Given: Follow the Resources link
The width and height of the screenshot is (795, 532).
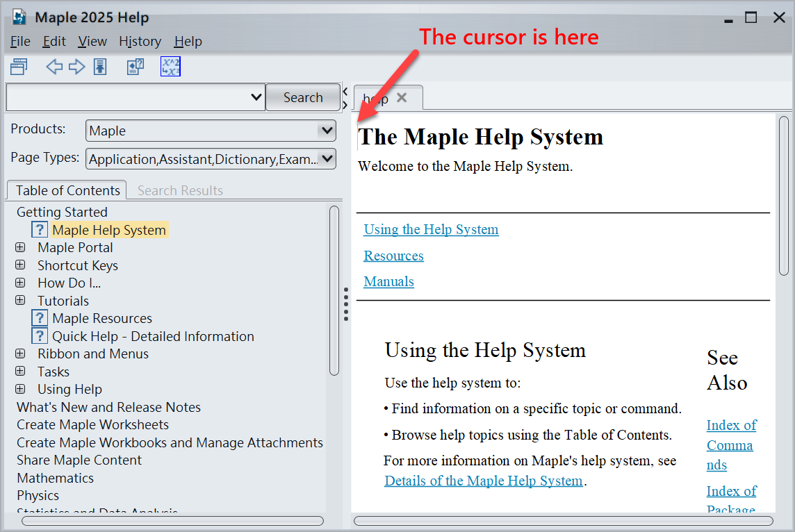Looking at the screenshot, I should pyautogui.click(x=393, y=256).
